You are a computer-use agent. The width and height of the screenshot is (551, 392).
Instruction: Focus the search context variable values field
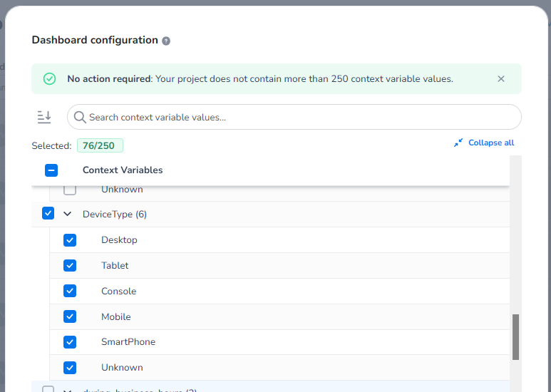coord(299,117)
